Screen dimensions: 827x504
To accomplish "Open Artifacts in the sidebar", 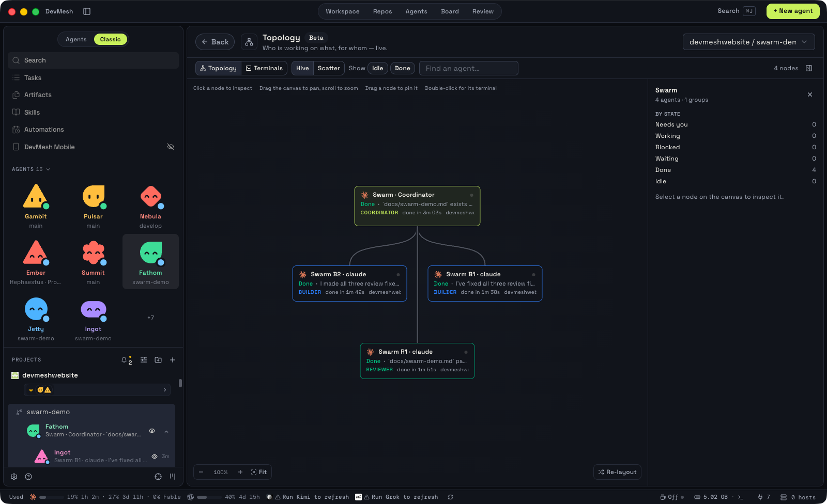I will click(x=93, y=95).
